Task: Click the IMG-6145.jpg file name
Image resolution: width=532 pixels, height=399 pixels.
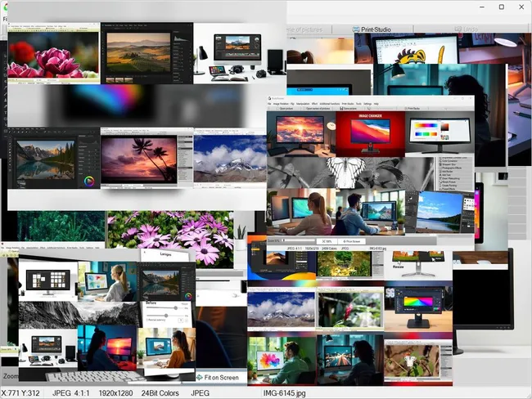Action: tap(284, 393)
